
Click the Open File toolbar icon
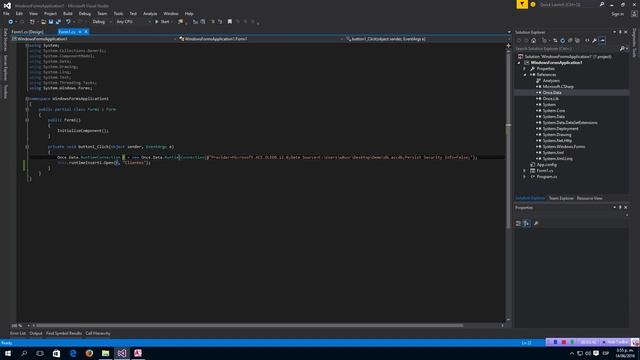pos(43,22)
